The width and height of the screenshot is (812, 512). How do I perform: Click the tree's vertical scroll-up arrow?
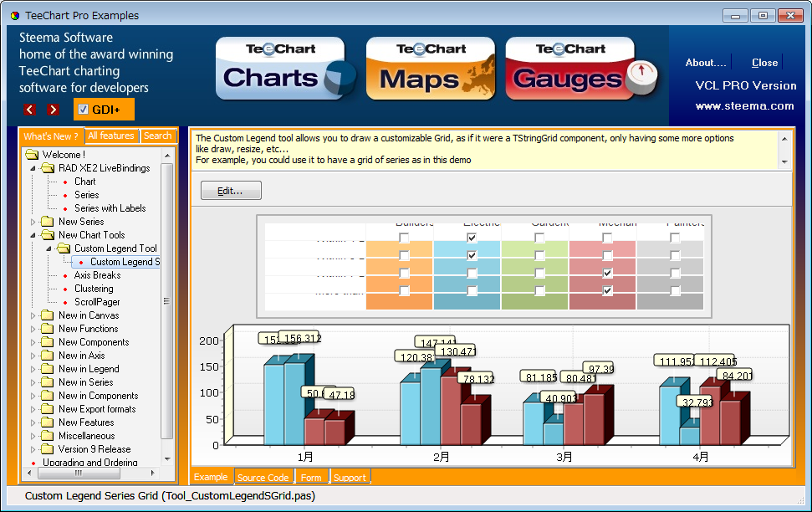tap(167, 156)
